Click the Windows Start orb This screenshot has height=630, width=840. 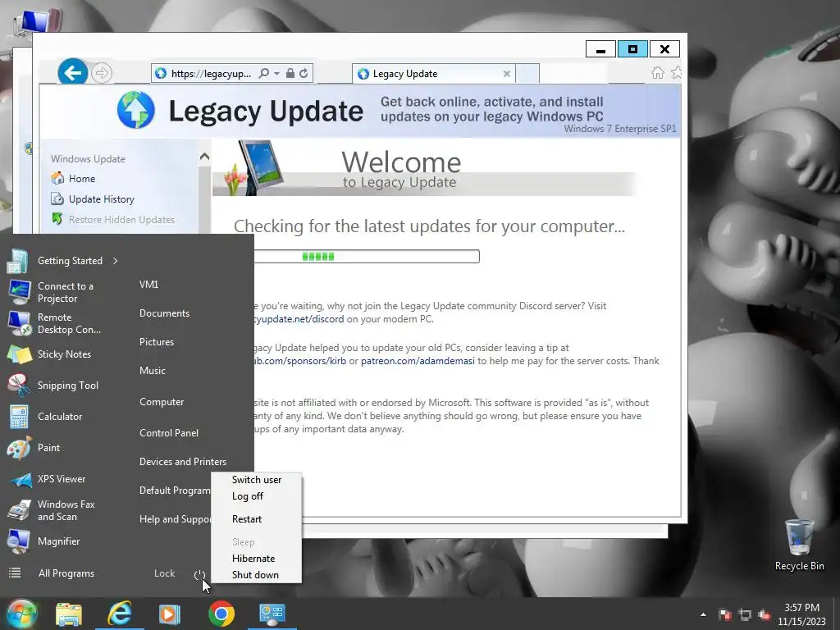[22, 614]
